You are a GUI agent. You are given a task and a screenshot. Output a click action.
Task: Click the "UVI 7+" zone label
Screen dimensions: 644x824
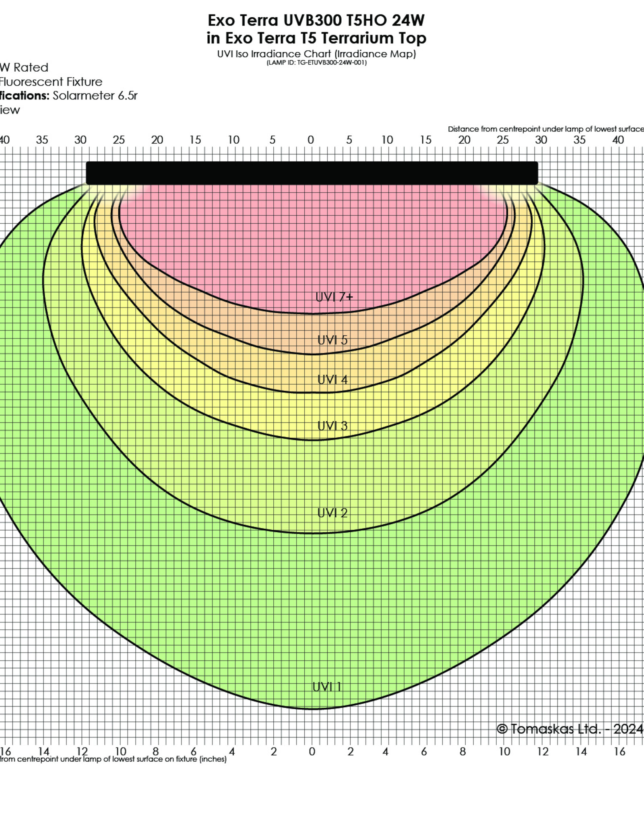[334, 297]
